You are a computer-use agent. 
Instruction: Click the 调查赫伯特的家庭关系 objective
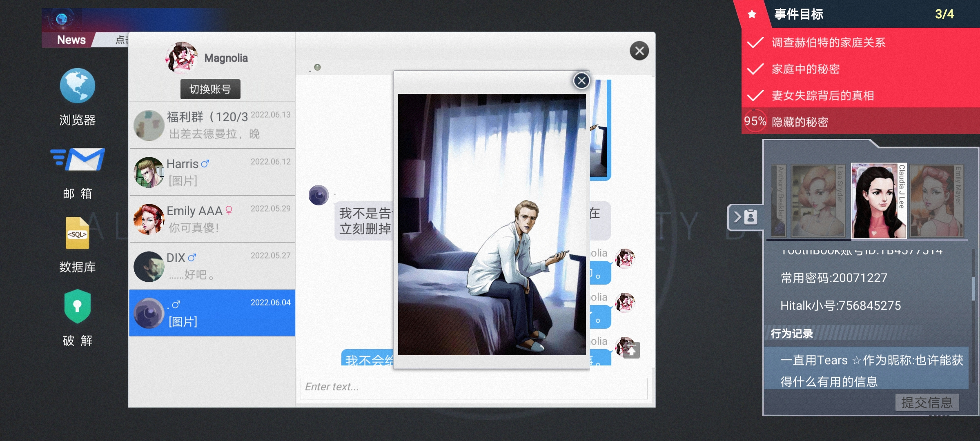tap(829, 42)
